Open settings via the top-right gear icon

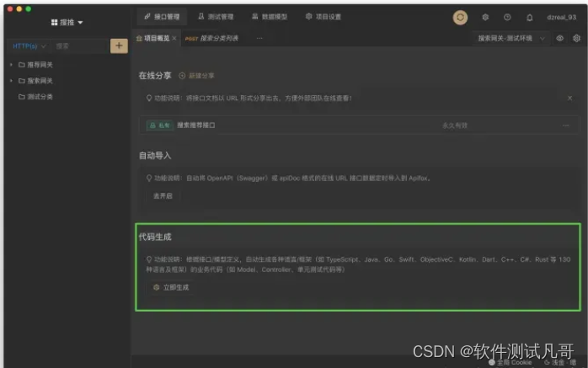point(485,17)
